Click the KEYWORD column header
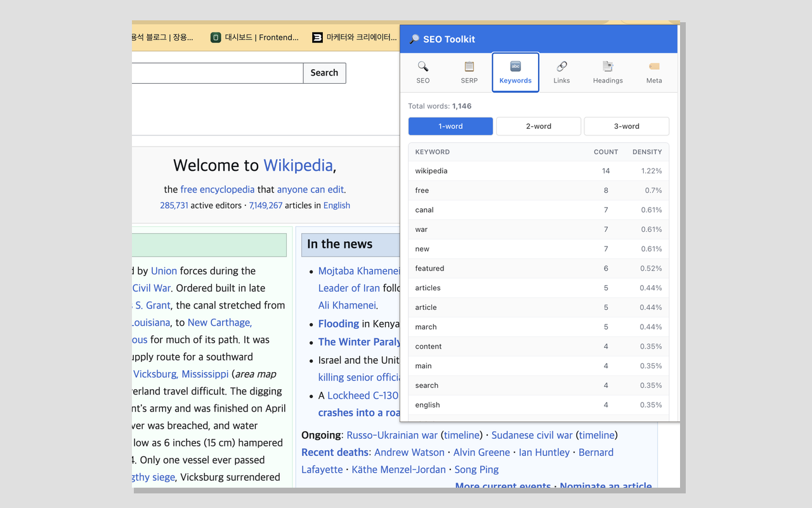 [433, 152]
